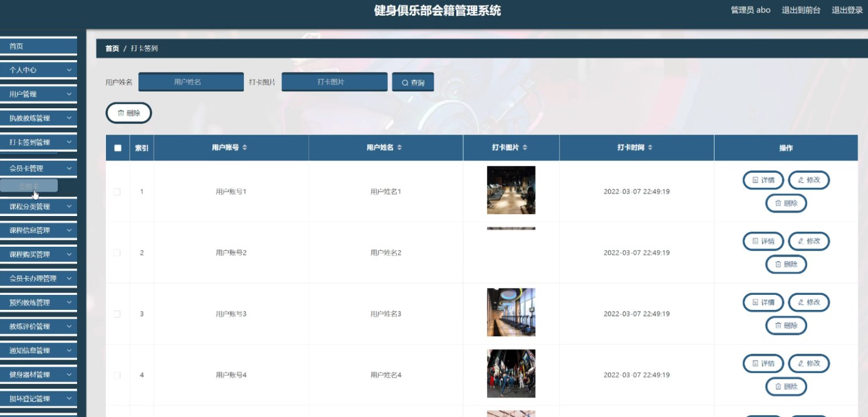Open the 教练评价管理 menu item
Screen dimensions: 868x417
[x=38, y=326]
